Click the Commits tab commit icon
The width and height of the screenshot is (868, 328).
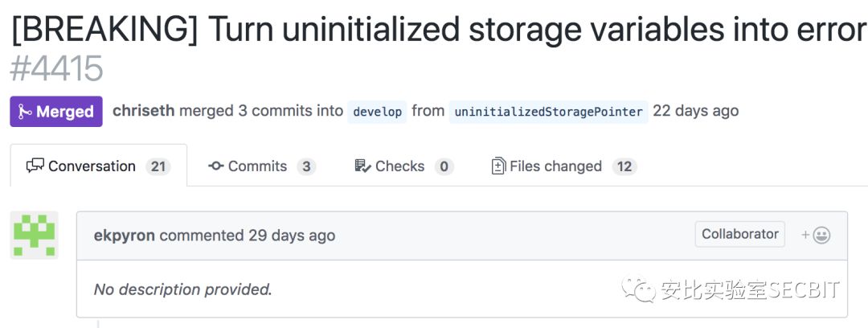pyautogui.click(x=215, y=166)
